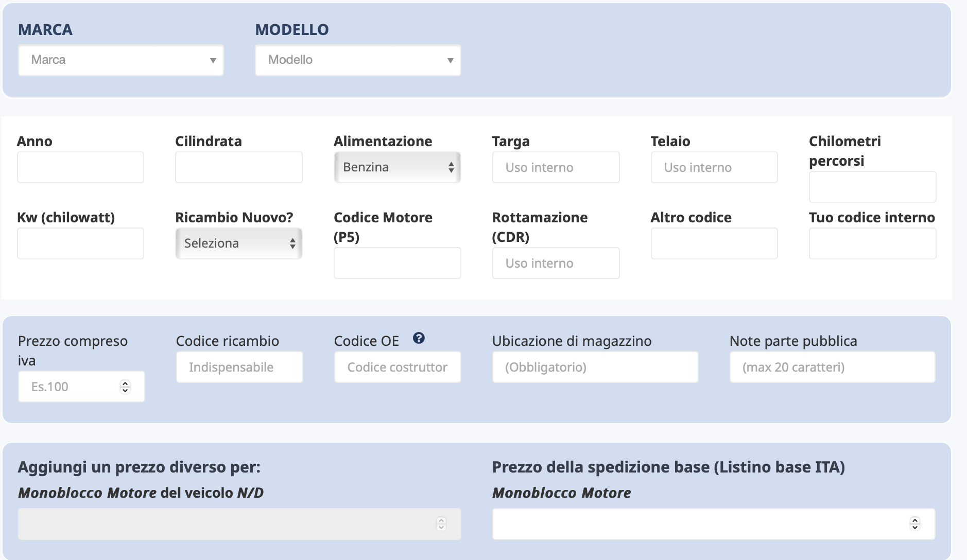Focus the Note parte pubblica field
This screenshot has width=967, height=560.
click(x=832, y=367)
